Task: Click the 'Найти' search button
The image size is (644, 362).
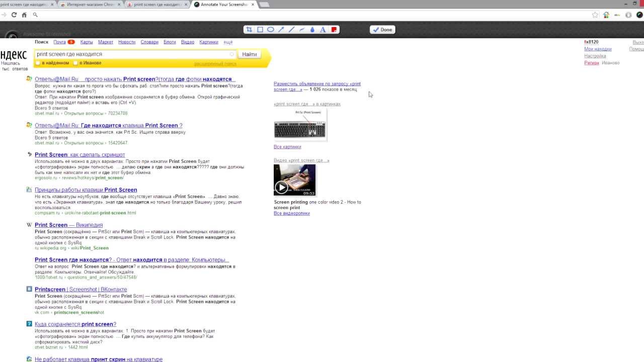Action: pos(250,54)
